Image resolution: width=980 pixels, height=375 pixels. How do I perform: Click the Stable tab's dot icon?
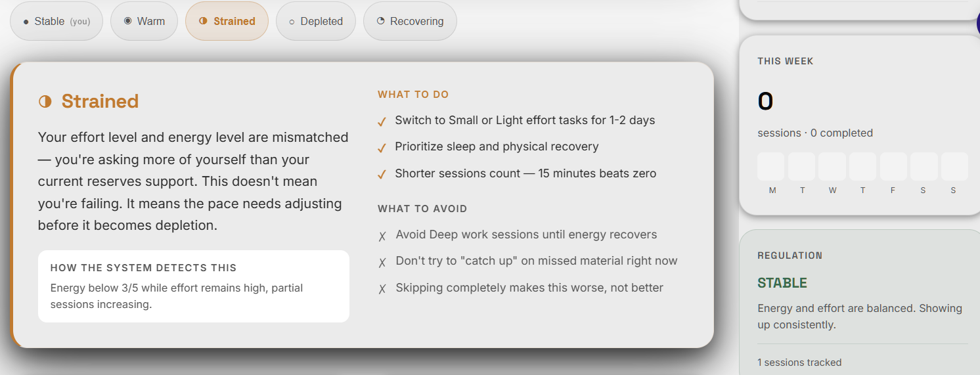(26, 22)
